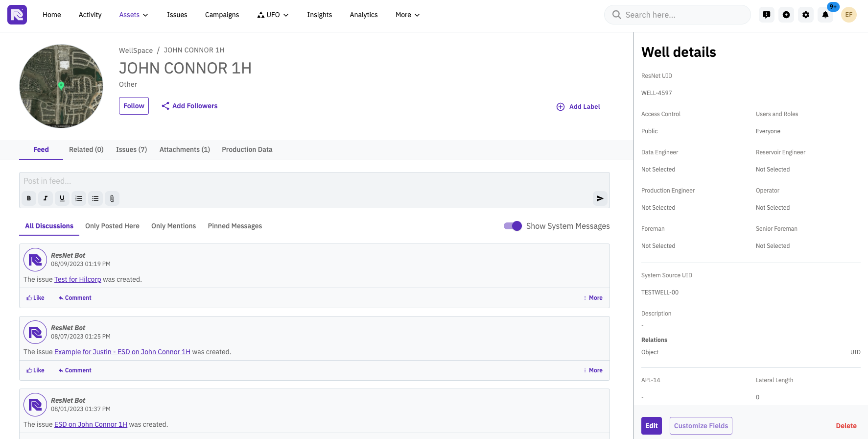Select the All Discussions filter tab

pyautogui.click(x=49, y=226)
